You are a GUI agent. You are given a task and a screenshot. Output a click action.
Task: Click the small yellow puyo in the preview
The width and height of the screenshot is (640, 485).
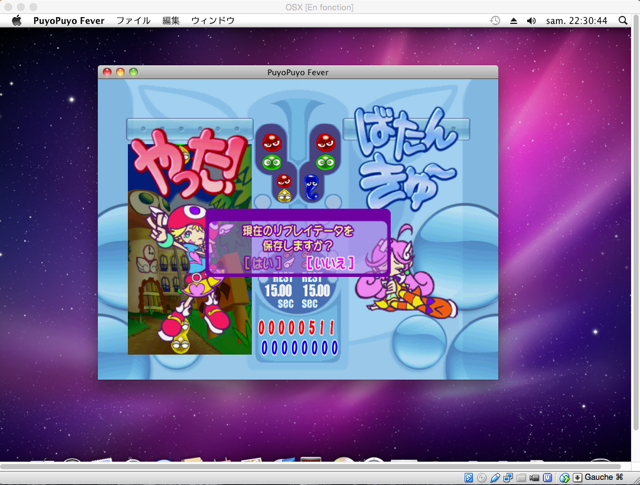click(x=284, y=196)
